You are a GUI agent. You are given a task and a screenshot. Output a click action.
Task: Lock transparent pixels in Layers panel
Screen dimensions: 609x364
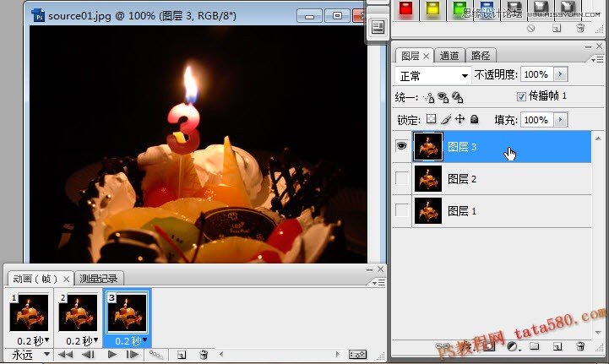tap(431, 119)
